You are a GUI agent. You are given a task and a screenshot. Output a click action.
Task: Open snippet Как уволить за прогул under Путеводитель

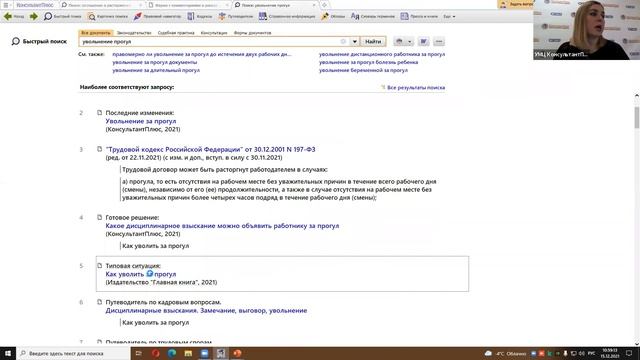(156, 322)
